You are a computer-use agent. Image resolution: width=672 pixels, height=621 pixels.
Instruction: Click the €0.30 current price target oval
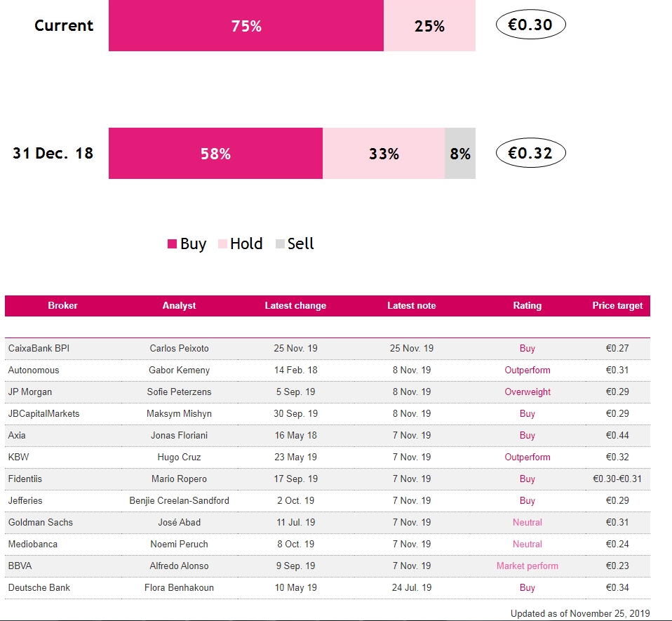(530, 25)
